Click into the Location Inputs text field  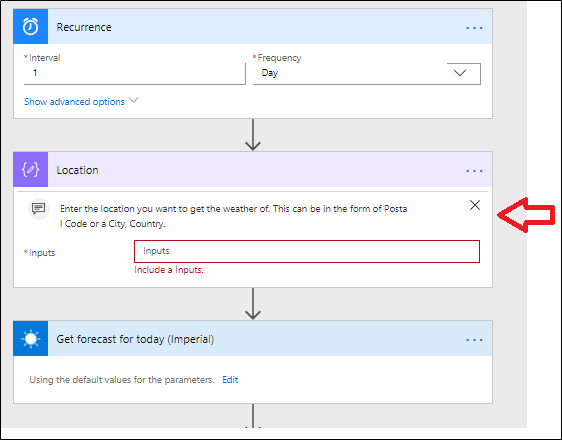(307, 251)
